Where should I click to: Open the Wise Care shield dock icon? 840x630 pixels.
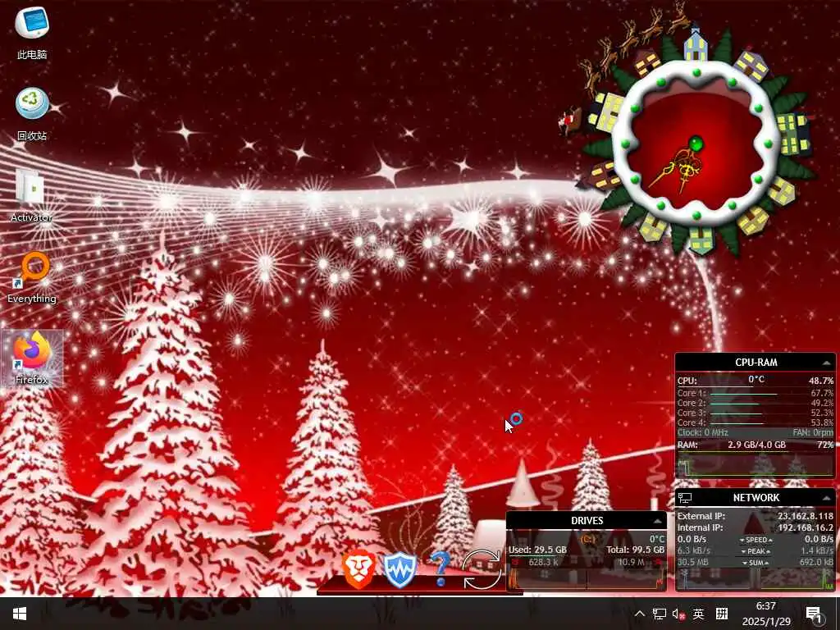[399, 570]
